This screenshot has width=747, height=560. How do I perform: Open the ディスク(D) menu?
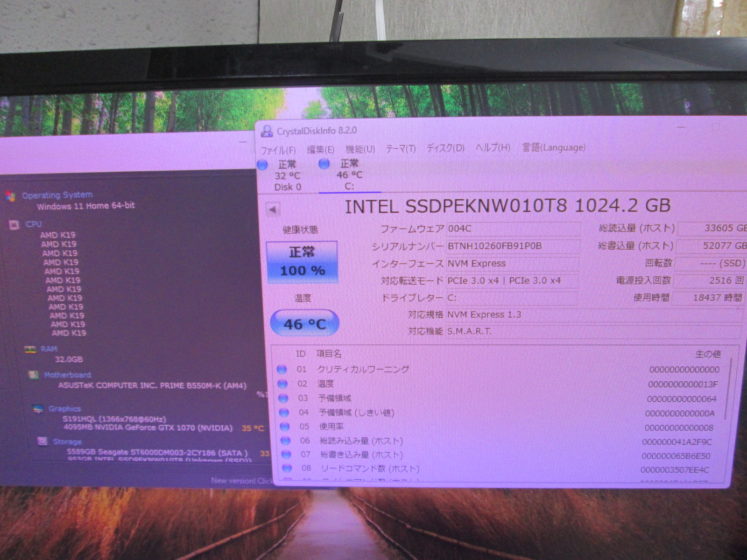click(445, 148)
